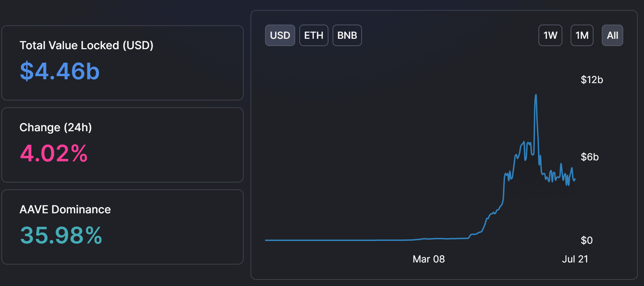
Task: Click the $4.46b TVL value
Action: click(x=60, y=71)
